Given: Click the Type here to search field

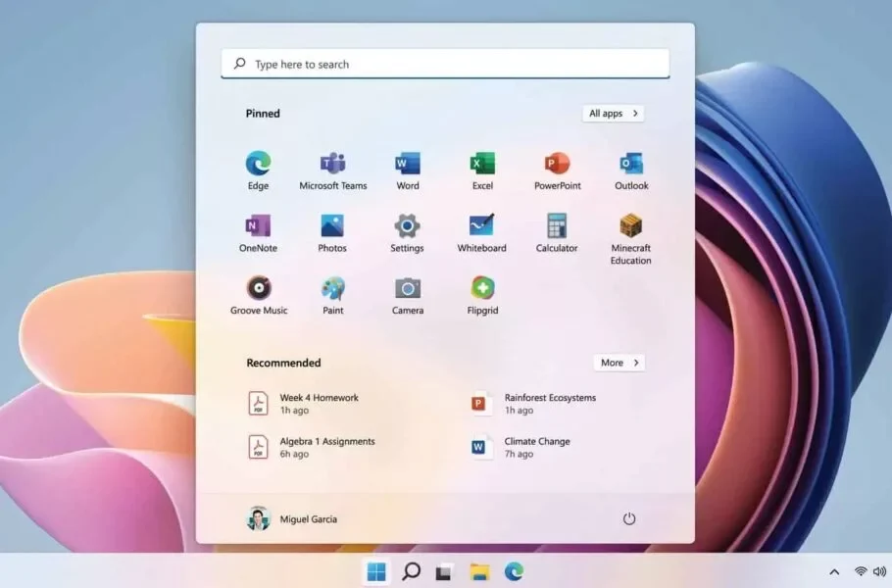Looking at the screenshot, I should click(445, 65).
